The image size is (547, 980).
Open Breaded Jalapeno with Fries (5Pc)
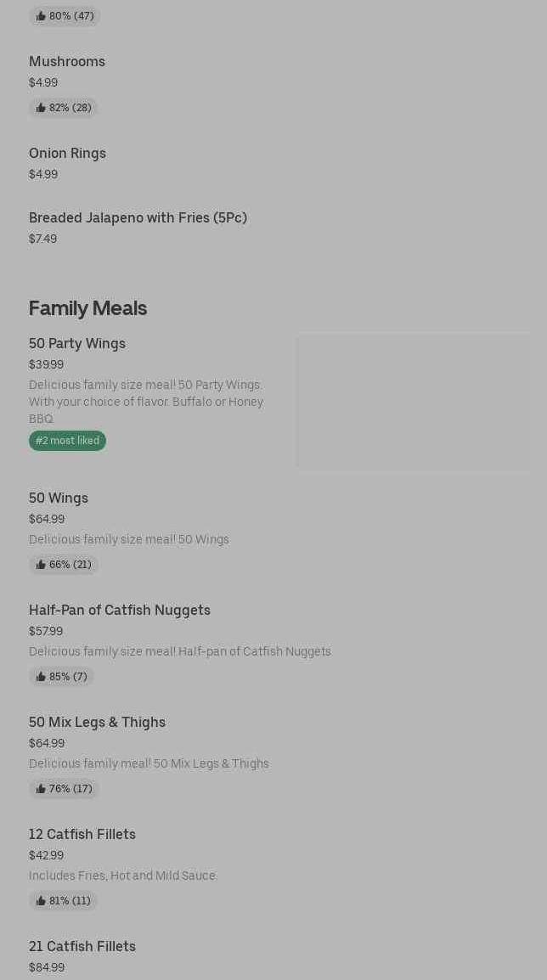point(138,217)
